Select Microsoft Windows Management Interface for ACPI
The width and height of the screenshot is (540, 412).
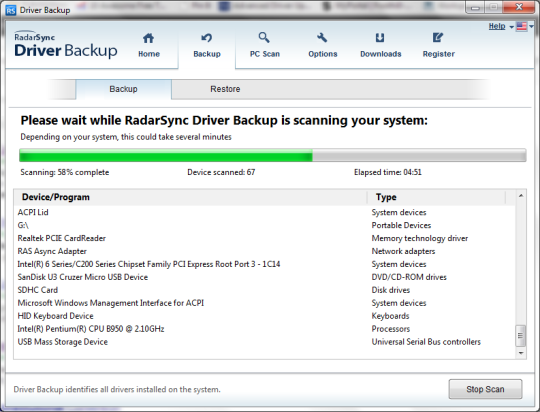pos(264,303)
